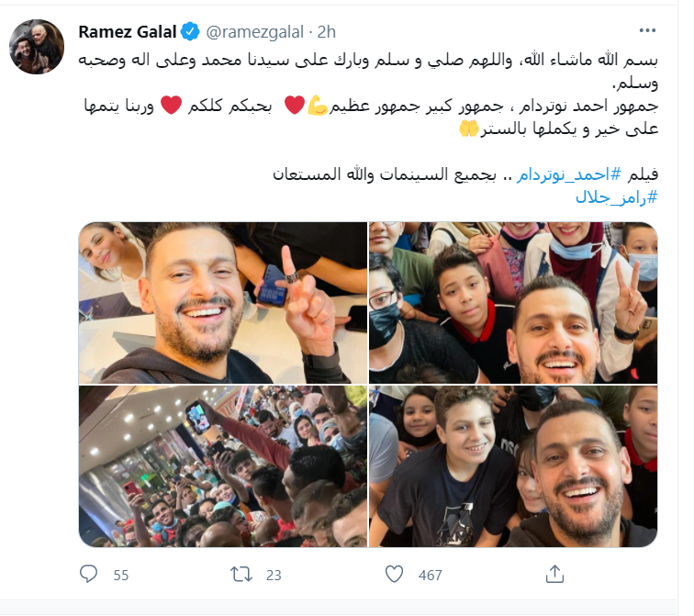Click the share upload icon
Viewport: 694px width, 616px height.
tap(554, 574)
